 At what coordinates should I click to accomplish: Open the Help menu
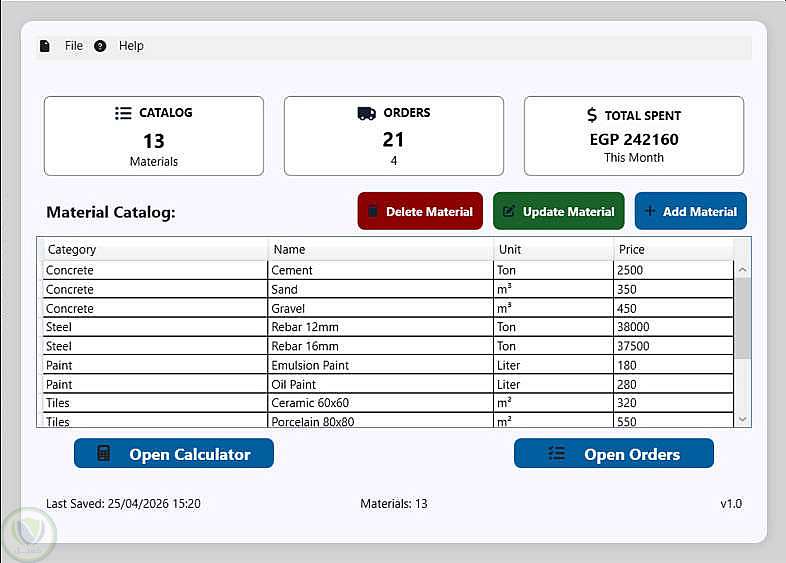click(131, 46)
